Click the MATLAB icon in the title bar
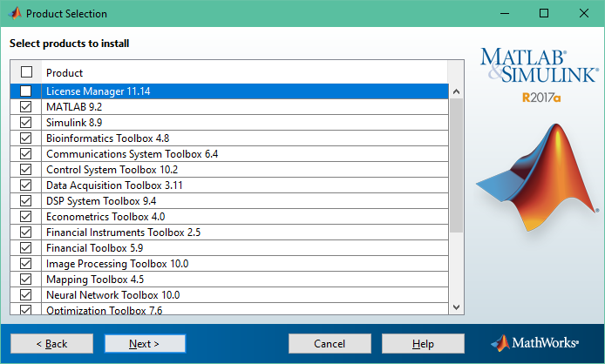 pyautogui.click(x=15, y=13)
